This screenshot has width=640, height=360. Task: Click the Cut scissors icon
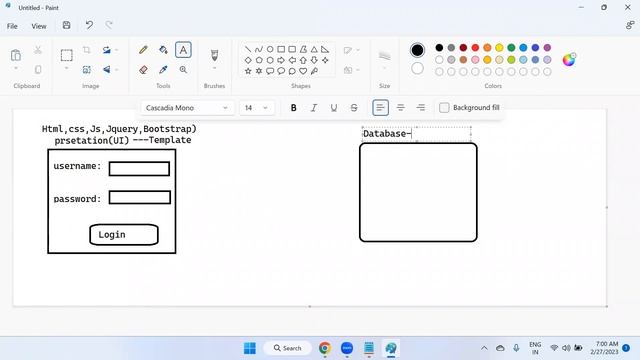(38, 50)
